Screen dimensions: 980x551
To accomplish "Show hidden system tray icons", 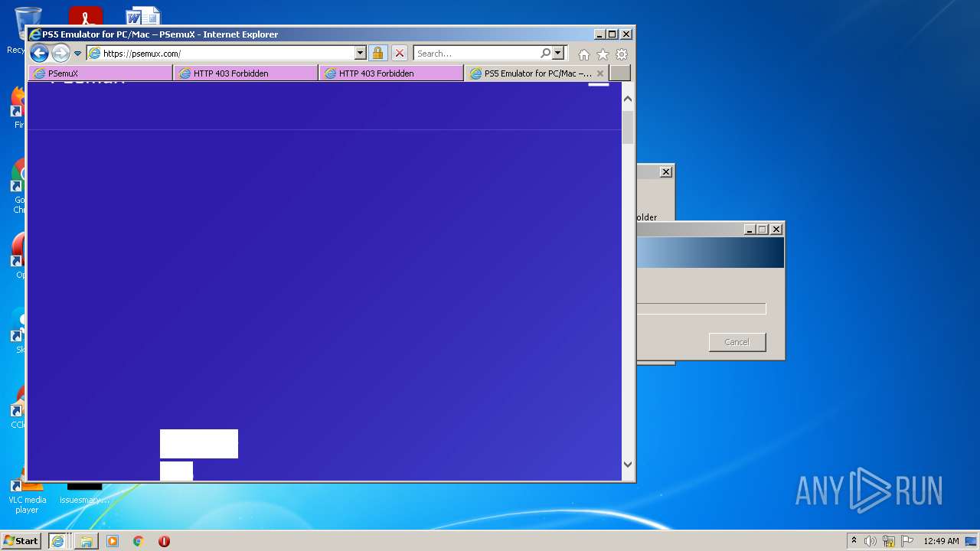I will pos(854,541).
